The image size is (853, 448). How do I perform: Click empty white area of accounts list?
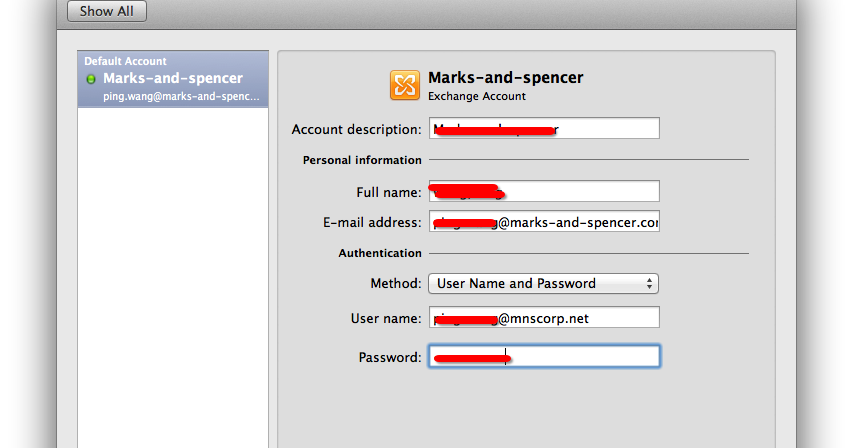coord(173,272)
